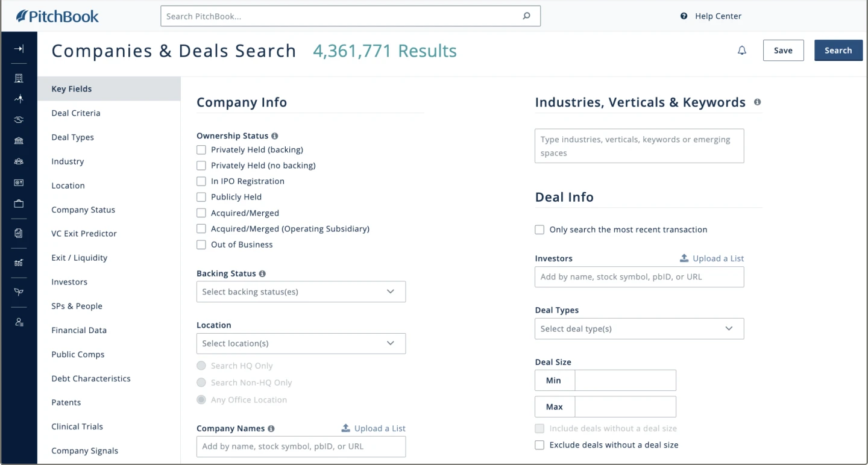Click the magnifier icon in search bar
This screenshot has height=465, width=868.
click(x=526, y=16)
